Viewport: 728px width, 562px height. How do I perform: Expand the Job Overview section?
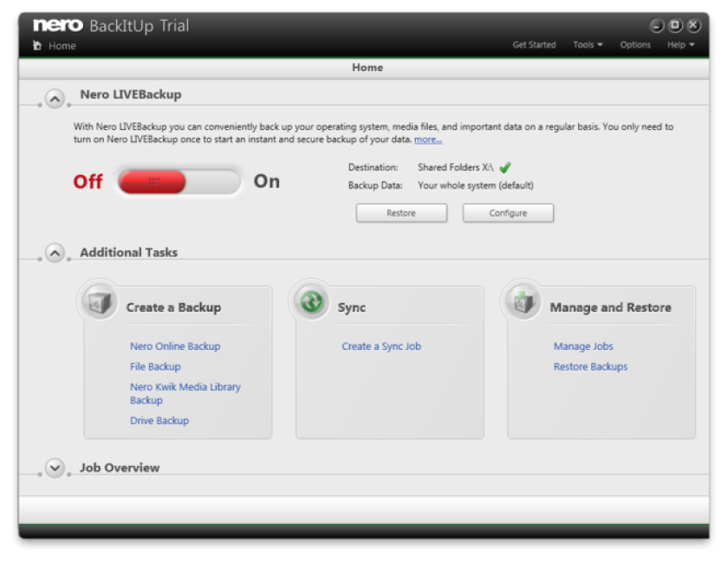(55, 468)
